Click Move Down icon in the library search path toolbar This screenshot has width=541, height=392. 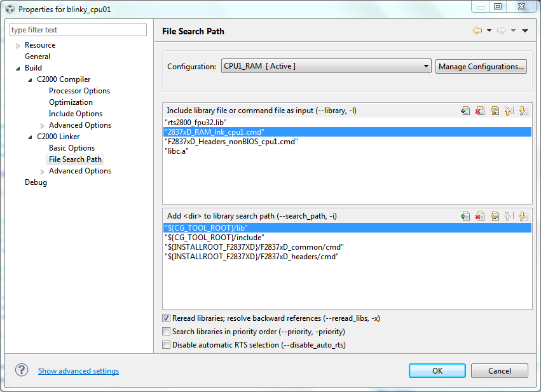pos(523,216)
